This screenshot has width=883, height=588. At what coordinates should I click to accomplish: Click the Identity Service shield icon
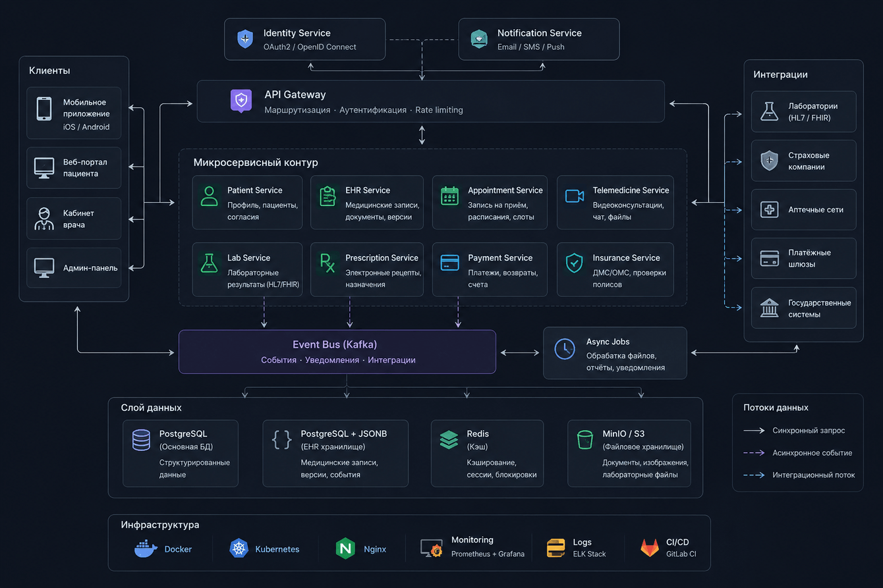[244, 39]
